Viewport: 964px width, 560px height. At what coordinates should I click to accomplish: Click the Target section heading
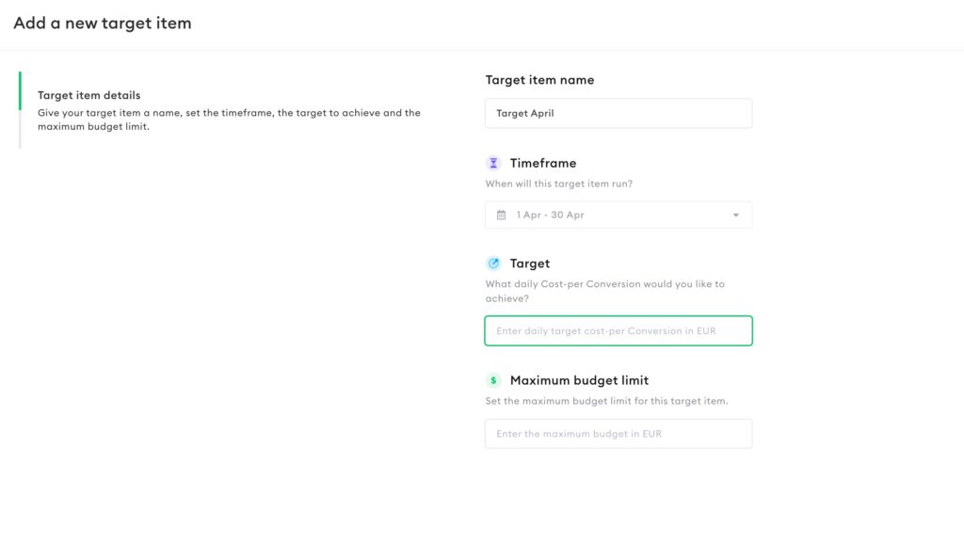(x=530, y=264)
